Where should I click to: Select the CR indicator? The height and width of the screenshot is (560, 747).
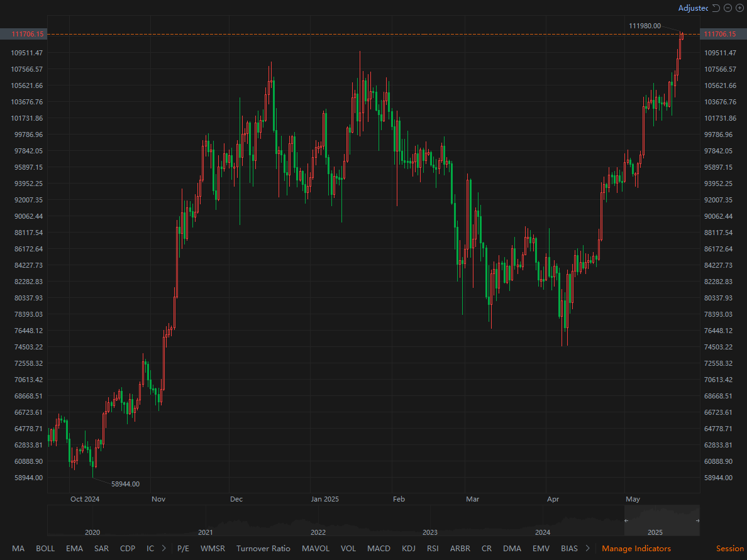coord(487,549)
